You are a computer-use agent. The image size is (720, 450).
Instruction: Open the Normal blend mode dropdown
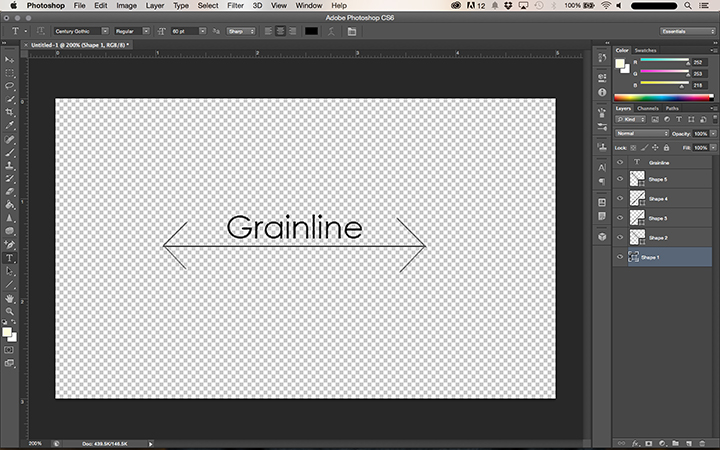(x=641, y=134)
